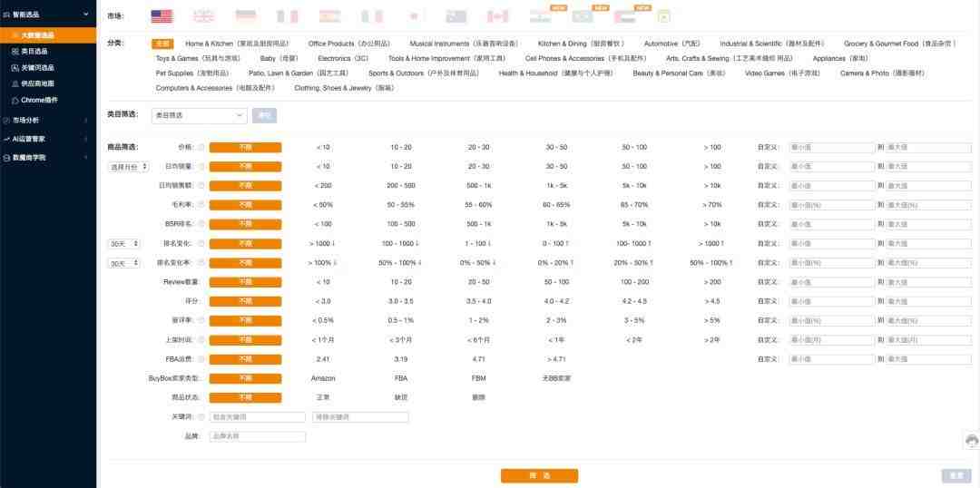The image size is (980, 488).
Task: Select the Canada flag marketplace
Action: point(497,16)
